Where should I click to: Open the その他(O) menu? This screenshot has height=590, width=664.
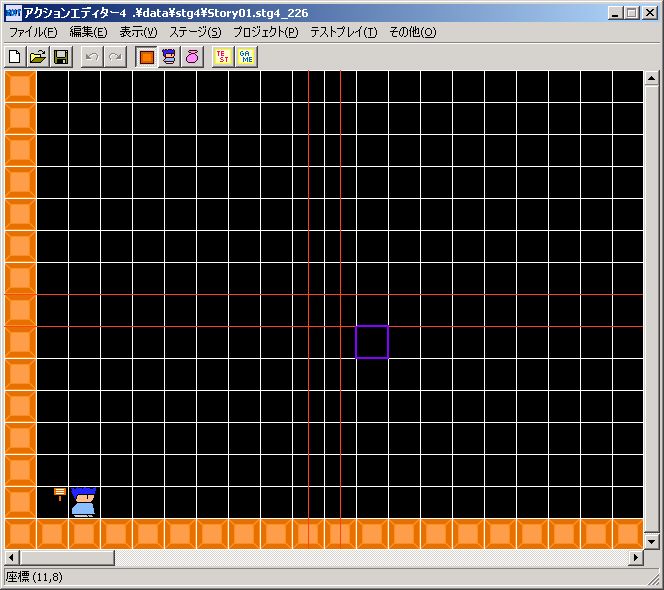(412, 32)
